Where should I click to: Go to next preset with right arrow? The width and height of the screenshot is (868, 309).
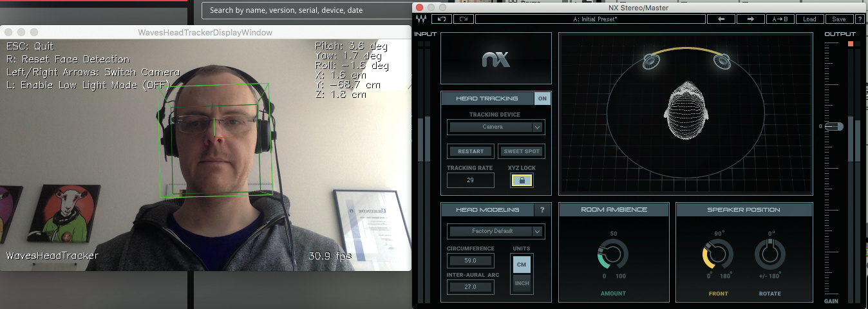pyautogui.click(x=750, y=19)
